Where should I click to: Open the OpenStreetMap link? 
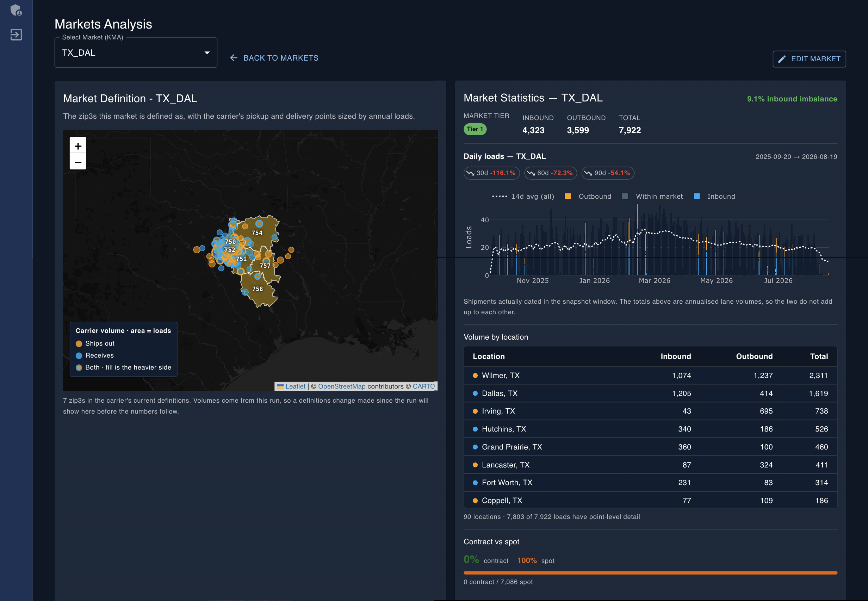[x=342, y=386]
